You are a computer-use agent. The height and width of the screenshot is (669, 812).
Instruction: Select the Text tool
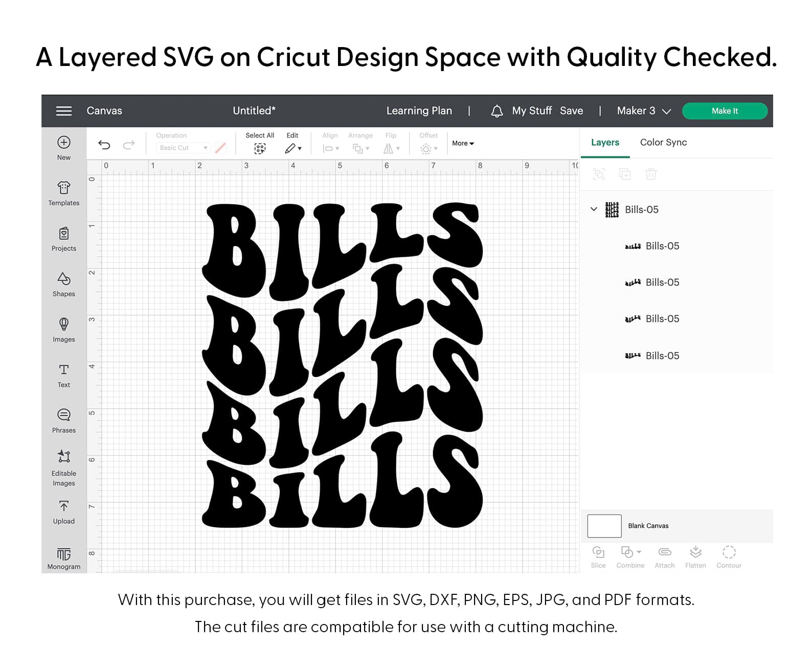pyautogui.click(x=63, y=370)
